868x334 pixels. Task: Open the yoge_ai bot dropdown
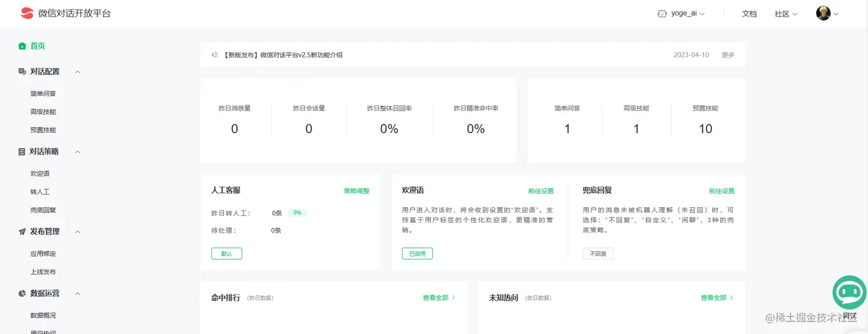(x=681, y=14)
